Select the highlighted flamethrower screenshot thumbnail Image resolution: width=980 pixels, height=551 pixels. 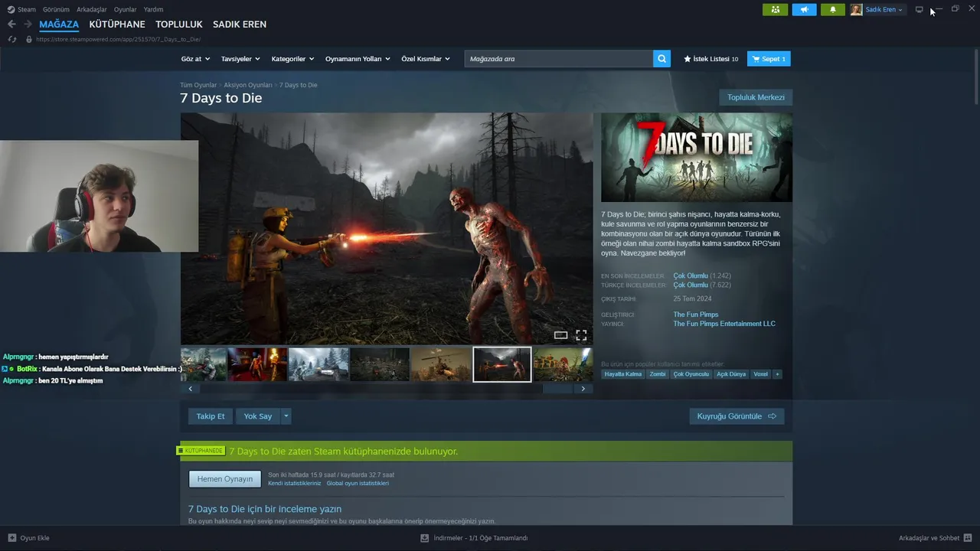[502, 364]
